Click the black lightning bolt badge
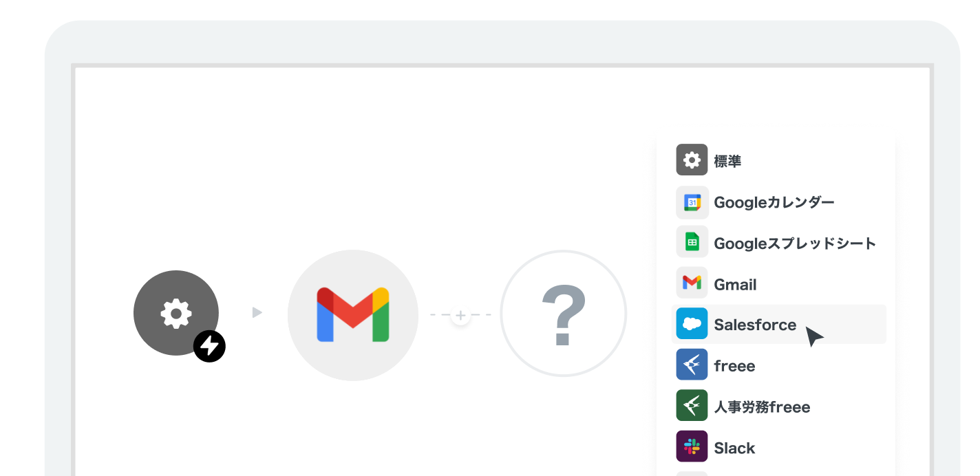The image size is (980, 476). coord(209,346)
